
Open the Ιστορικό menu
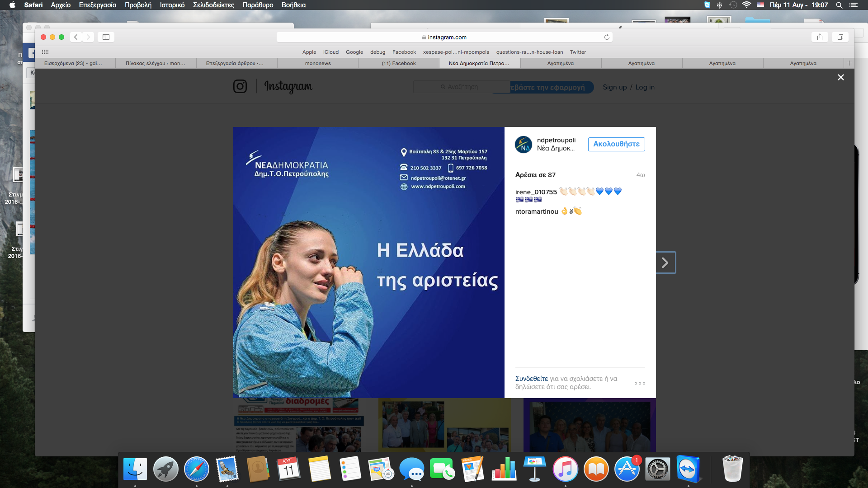172,5
